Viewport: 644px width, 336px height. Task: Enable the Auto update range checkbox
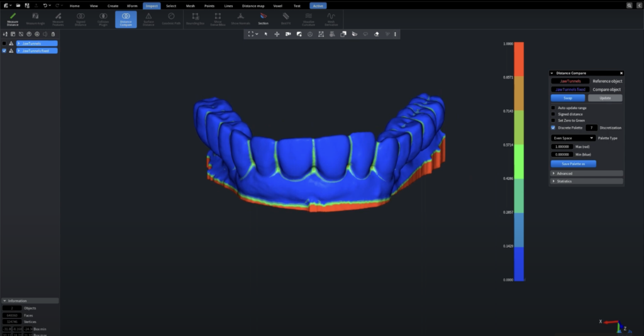[x=553, y=108]
